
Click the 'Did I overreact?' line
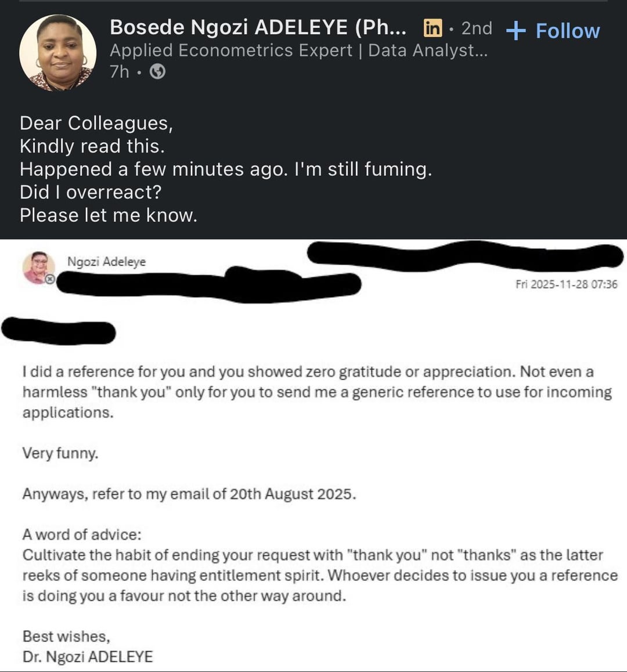91,192
